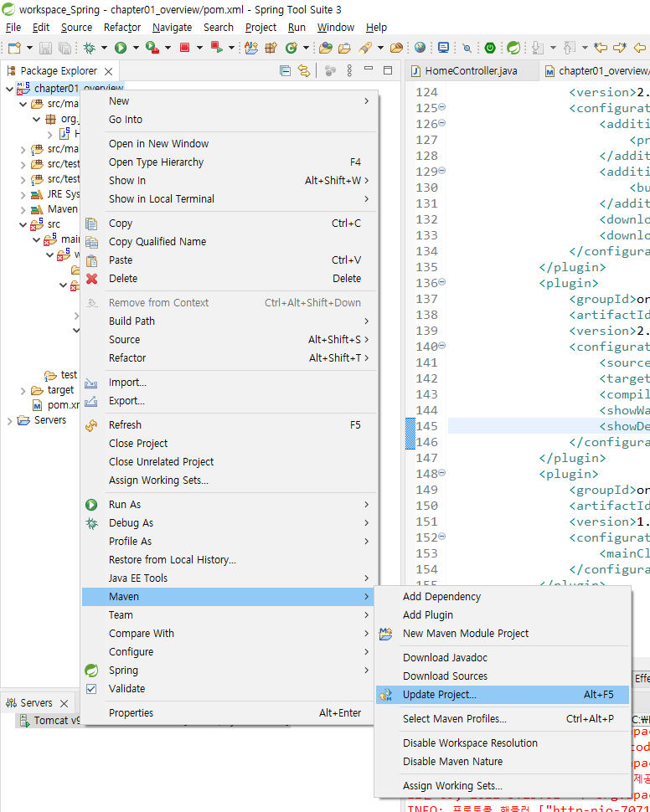Image resolution: width=650 pixels, height=812 pixels.
Task: Click the Back navigation arrow in toolbar
Action: click(x=640, y=48)
